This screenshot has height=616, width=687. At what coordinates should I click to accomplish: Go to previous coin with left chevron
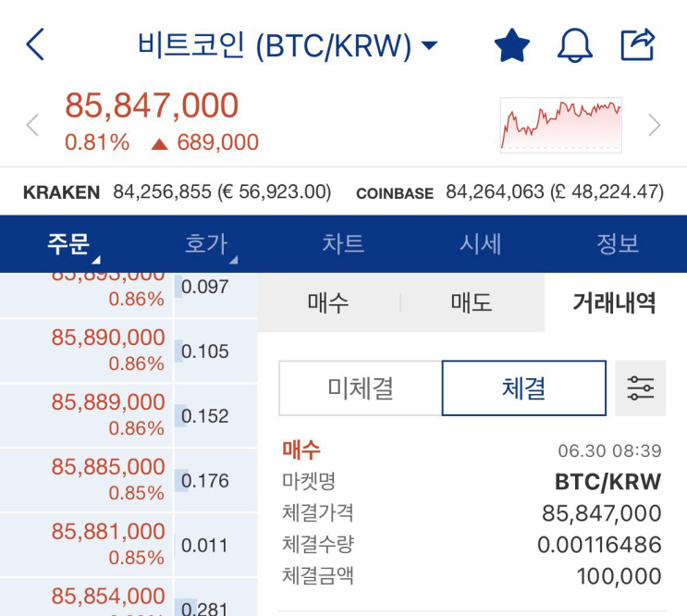pos(32,125)
